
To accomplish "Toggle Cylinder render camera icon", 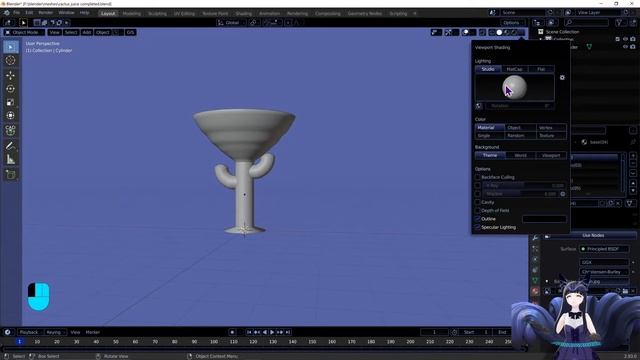I will click(x=633, y=47).
